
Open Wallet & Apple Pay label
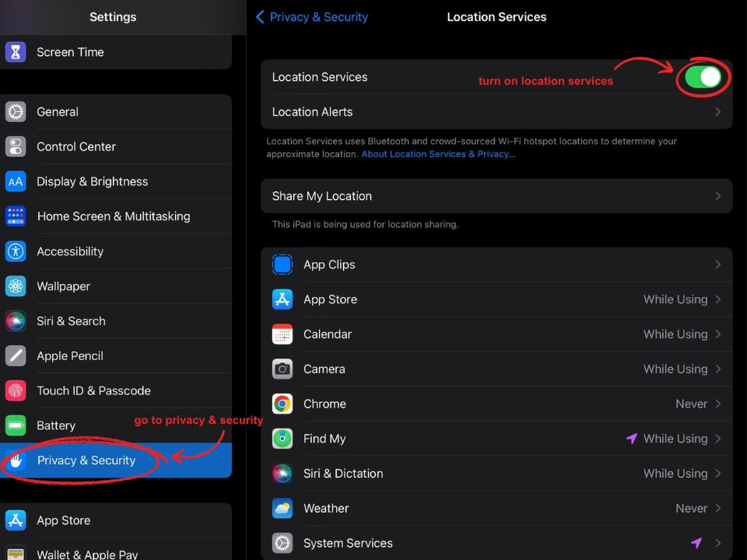click(87, 555)
